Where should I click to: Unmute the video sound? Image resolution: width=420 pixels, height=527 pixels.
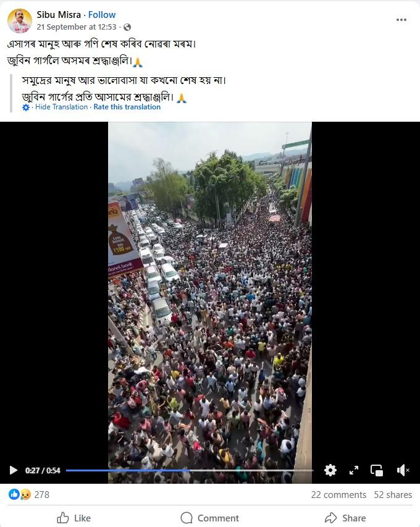403,470
